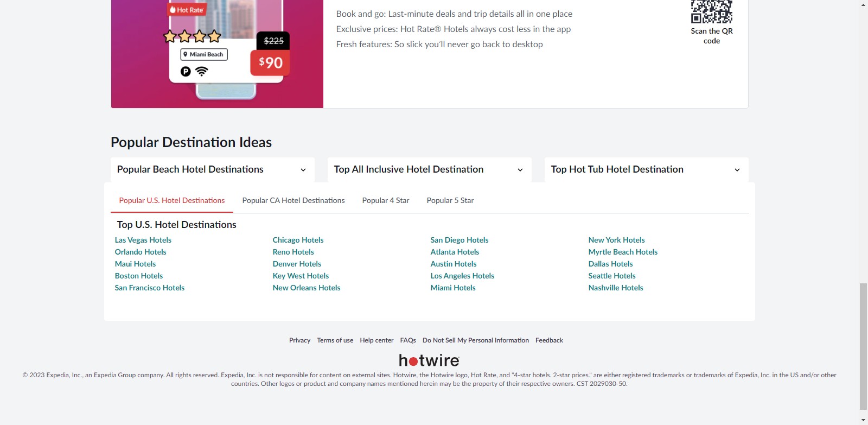The image size is (868, 425).
Task: Click the Hot Rate flame badge
Action: [187, 10]
